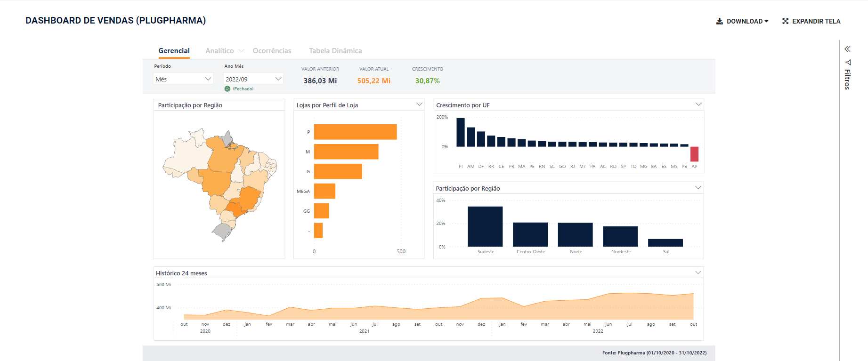This screenshot has width=868, height=361.
Task: Switch to the Ocorrências tab
Action: point(272,51)
